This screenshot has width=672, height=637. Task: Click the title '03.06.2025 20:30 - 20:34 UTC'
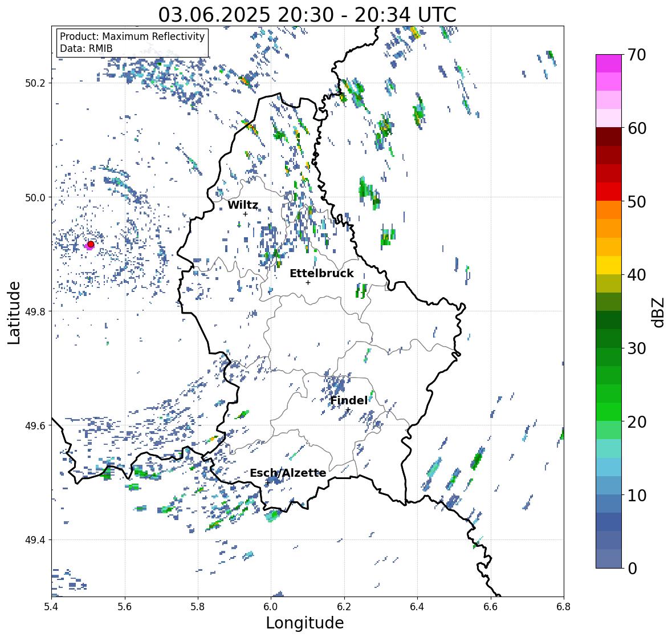[307, 15]
